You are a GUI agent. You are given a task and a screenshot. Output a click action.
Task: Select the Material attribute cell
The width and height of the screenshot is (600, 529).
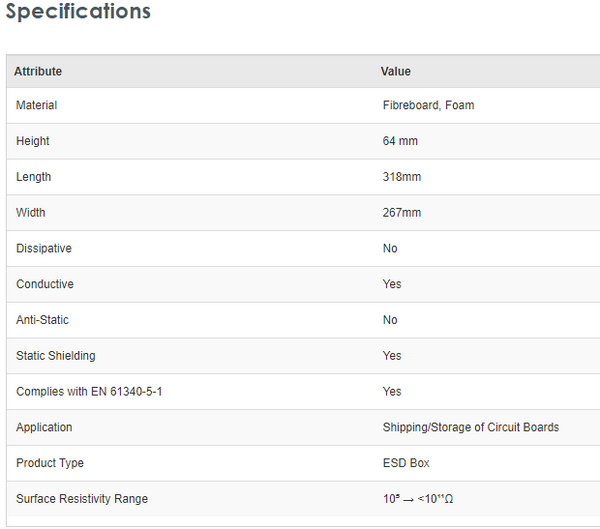tap(37, 105)
